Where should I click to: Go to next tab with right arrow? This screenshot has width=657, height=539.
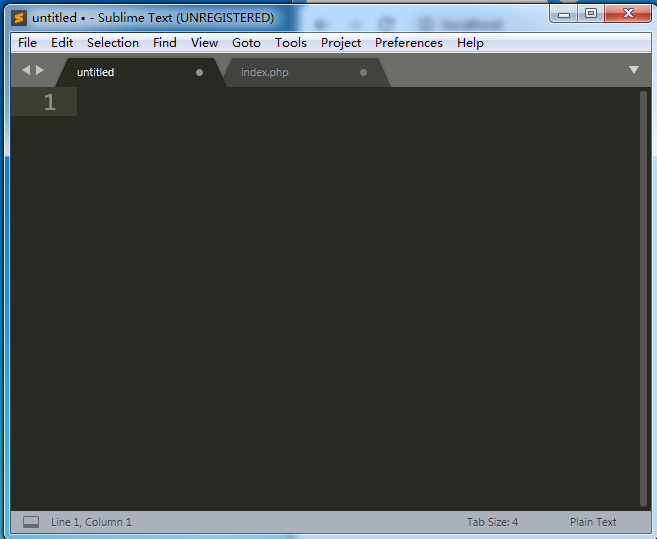[40, 70]
